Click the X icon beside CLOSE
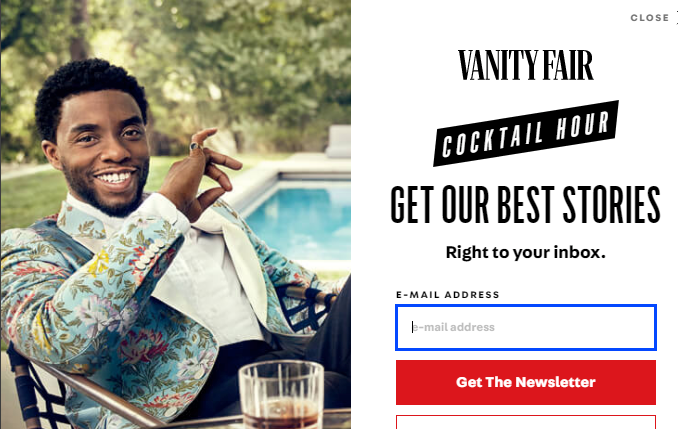Viewport: 678px width, 429px height. (x=677, y=18)
